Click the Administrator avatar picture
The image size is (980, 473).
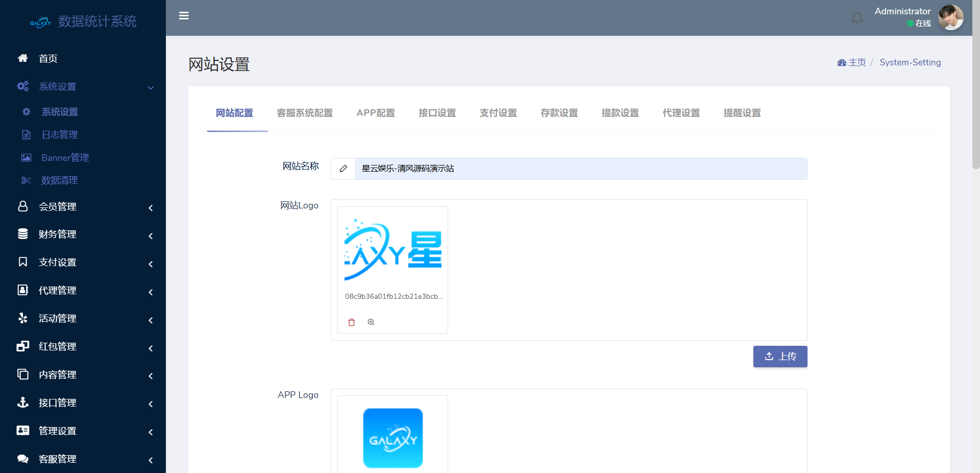950,18
